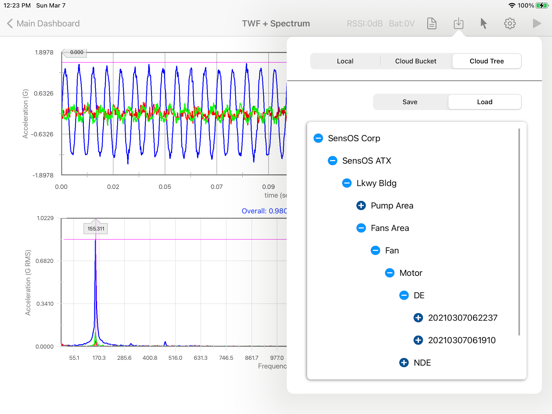Select 20210307061910 entry text
552x414 pixels.
tap(462, 340)
